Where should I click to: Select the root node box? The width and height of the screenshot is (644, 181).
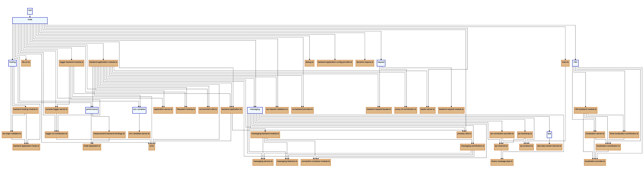[x=30, y=11]
